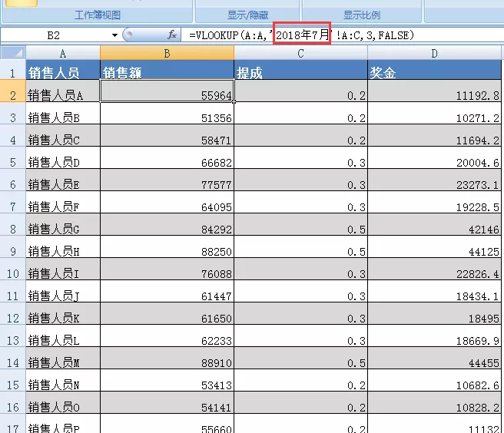The height and width of the screenshot is (433, 504).
Task: Select bonus cell 11694.2
Action: [x=434, y=136]
